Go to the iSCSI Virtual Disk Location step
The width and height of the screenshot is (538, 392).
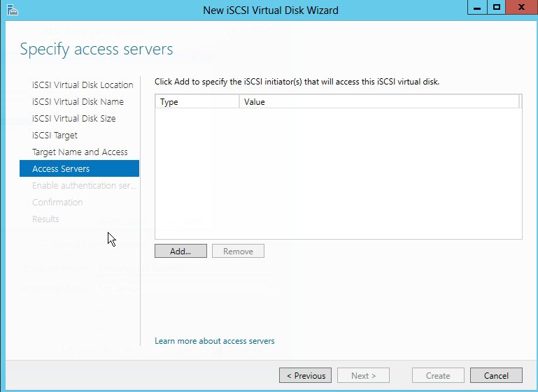[x=83, y=85]
